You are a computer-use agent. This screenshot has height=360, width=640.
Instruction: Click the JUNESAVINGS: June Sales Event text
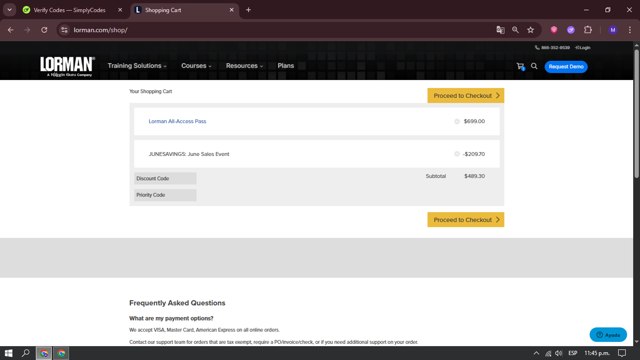coord(189,154)
